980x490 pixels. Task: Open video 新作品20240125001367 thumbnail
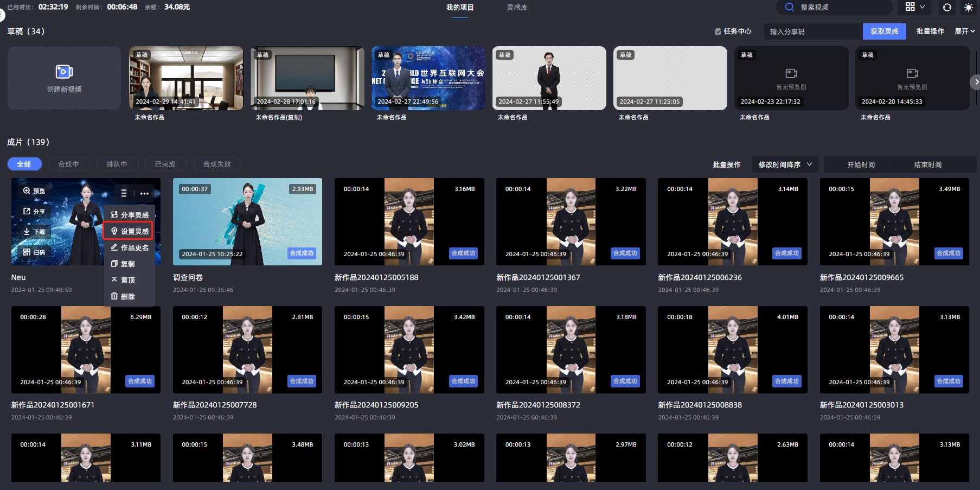point(571,221)
